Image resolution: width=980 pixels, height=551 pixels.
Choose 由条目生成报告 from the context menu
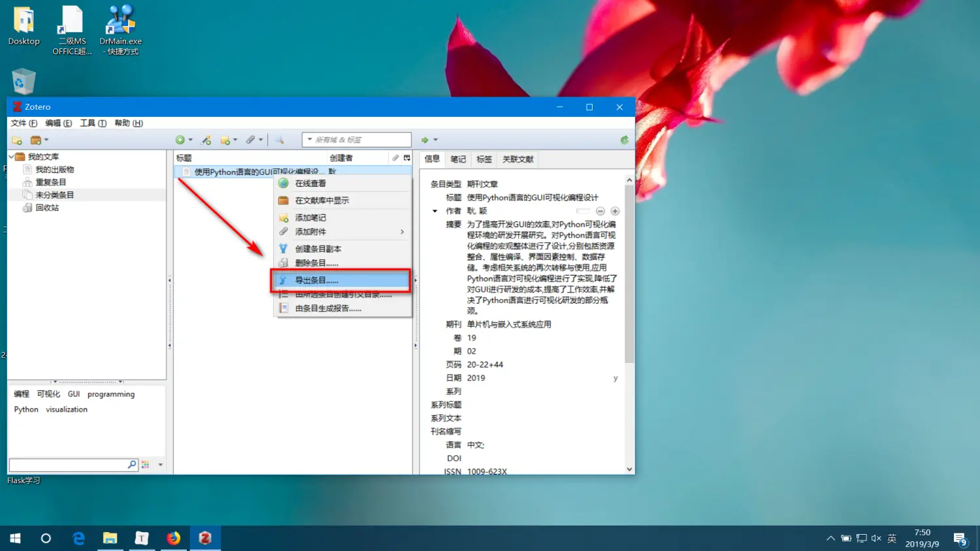(342, 308)
